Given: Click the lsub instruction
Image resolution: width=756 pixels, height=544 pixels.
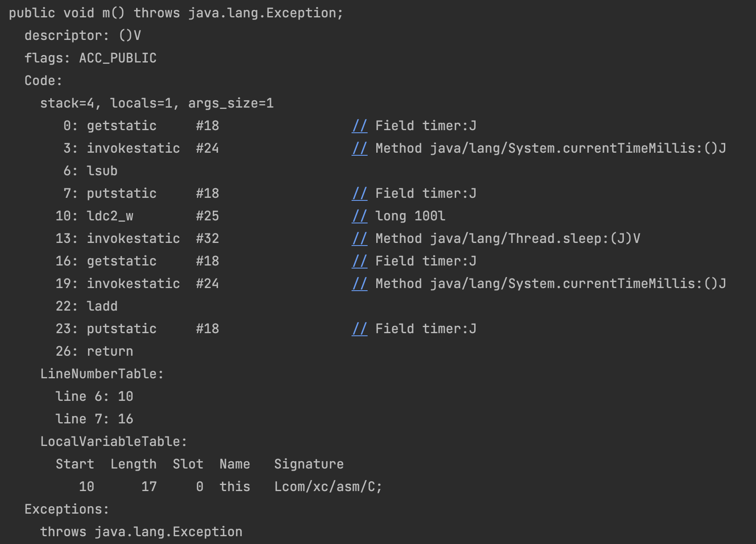Looking at the screenshot, I should tap(102, 171).
